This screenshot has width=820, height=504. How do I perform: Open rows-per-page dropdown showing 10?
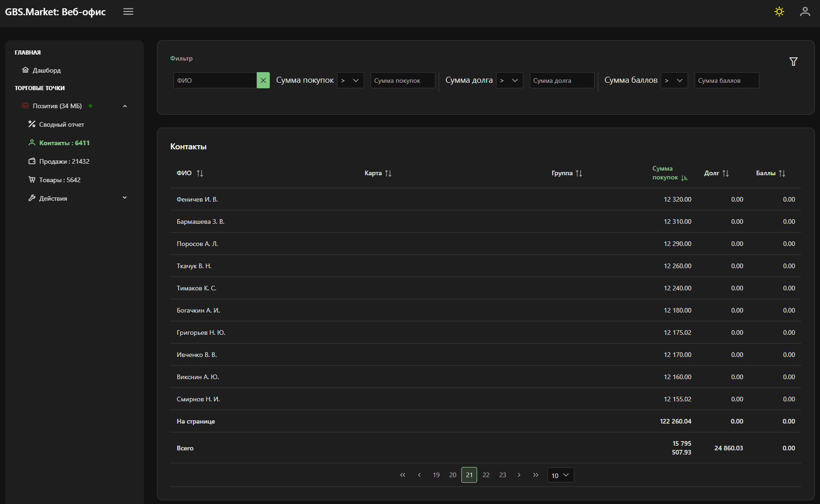click(560, 475)
